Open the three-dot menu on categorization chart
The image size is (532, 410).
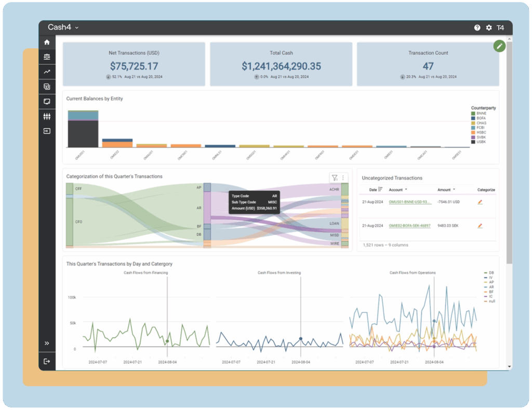tap(343, 178)
